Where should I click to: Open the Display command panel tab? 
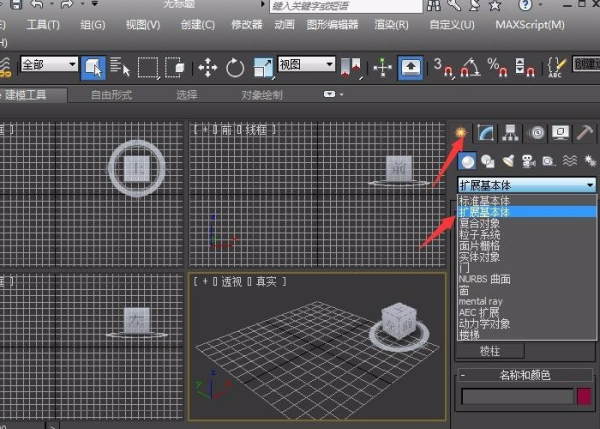click(561, 133)
